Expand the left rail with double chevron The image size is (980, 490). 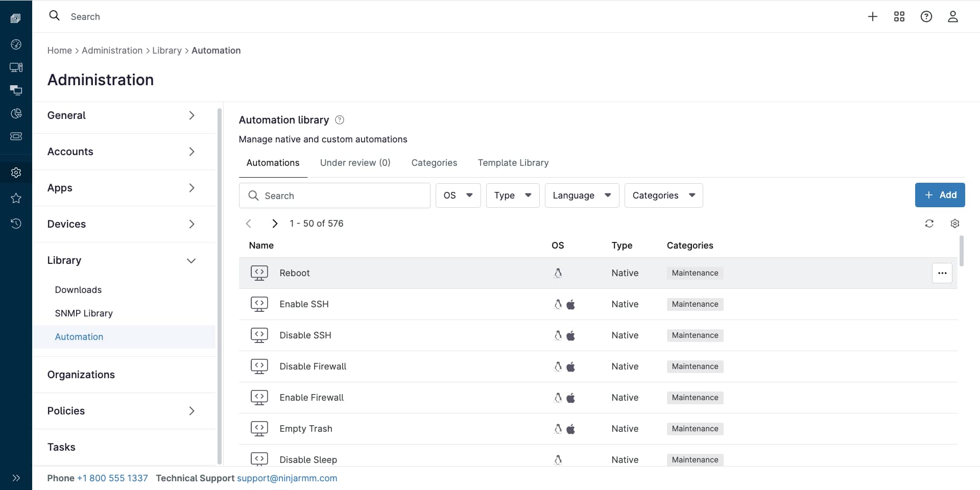(x=16, y=478)
